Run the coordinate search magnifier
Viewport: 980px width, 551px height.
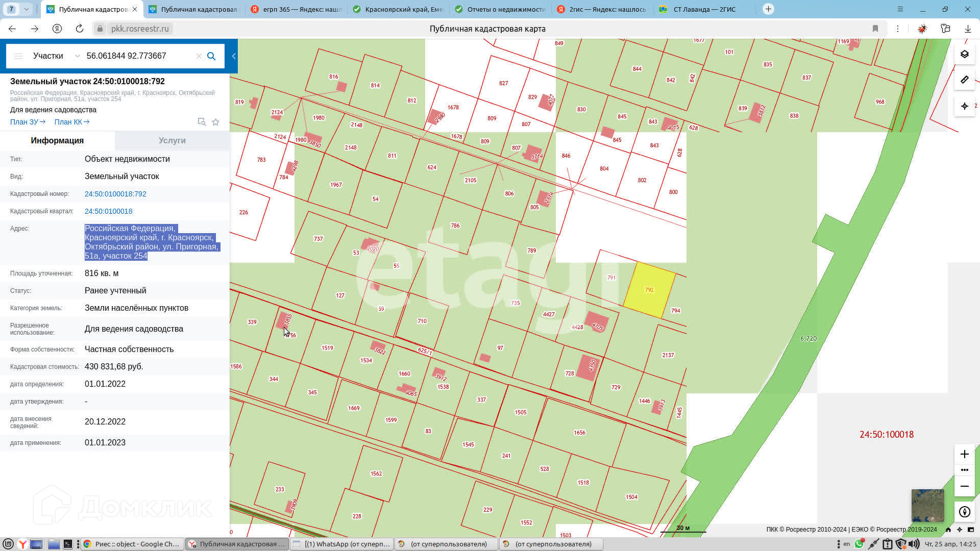click(x=211, y=56)
